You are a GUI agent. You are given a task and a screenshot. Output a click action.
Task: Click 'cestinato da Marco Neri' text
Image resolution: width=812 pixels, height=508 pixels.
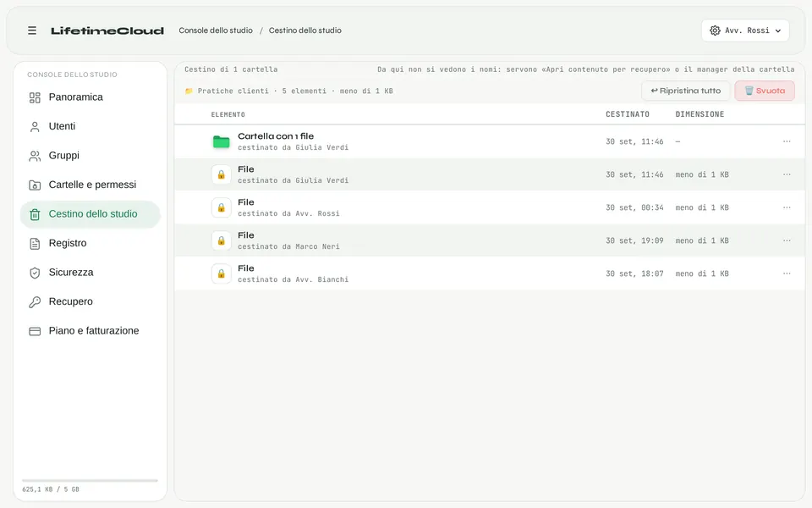coord(288,246)
